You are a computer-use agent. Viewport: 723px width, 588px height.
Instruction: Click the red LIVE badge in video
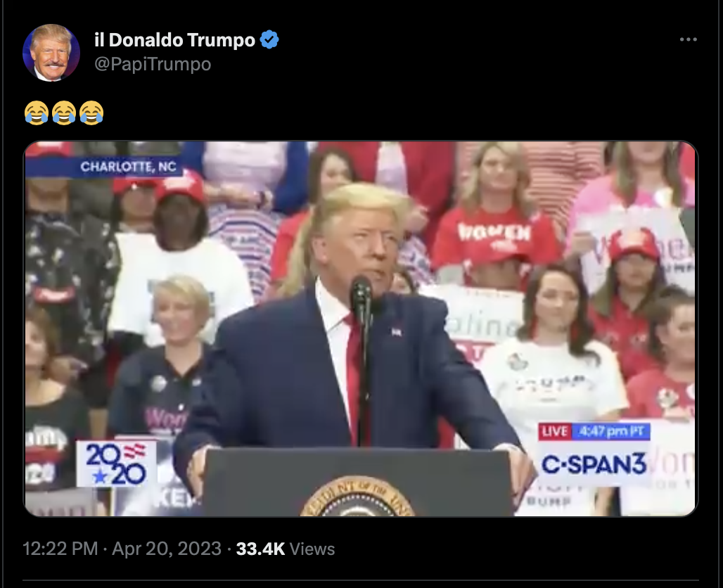pyautogui.click(x=555, y=431)
